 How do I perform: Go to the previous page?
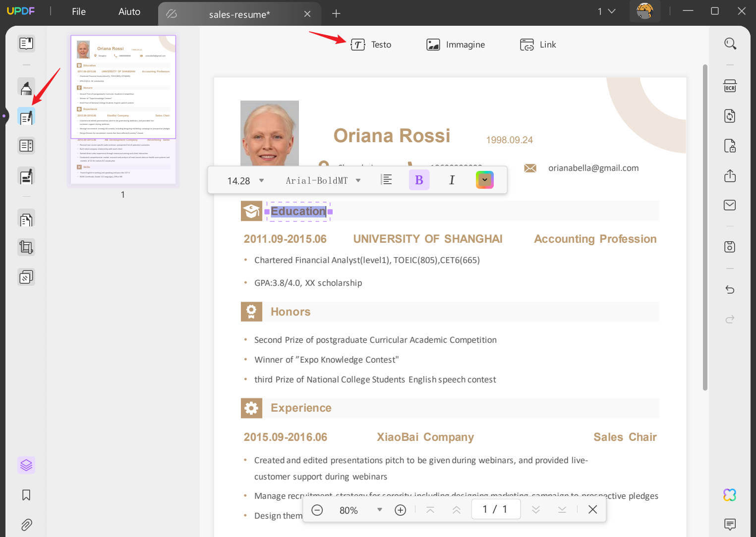[457, 510]
